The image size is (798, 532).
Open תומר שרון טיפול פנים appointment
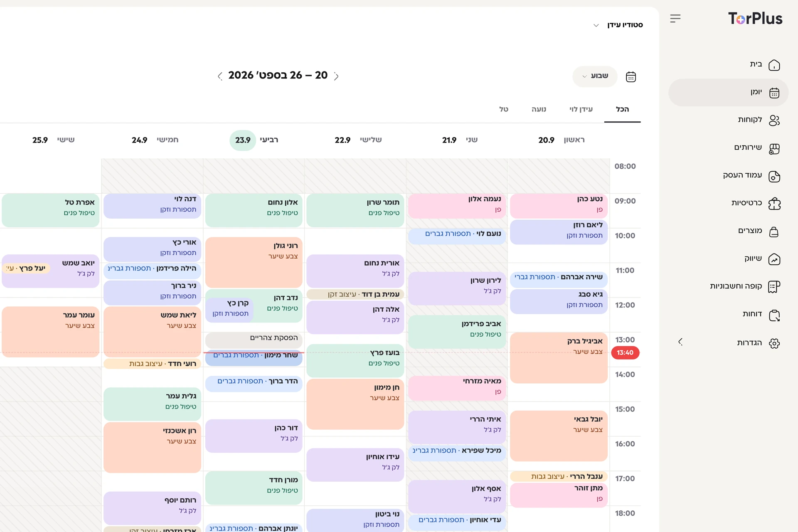coord(355,210)
